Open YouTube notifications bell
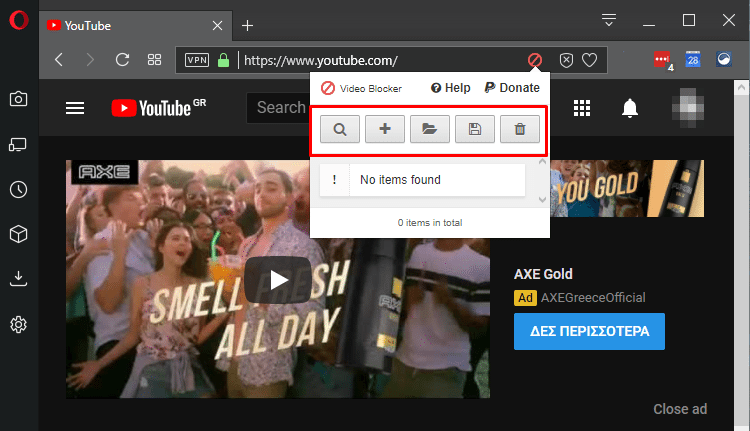The width and height of the screenshot is (750, 431). (630, 108)
